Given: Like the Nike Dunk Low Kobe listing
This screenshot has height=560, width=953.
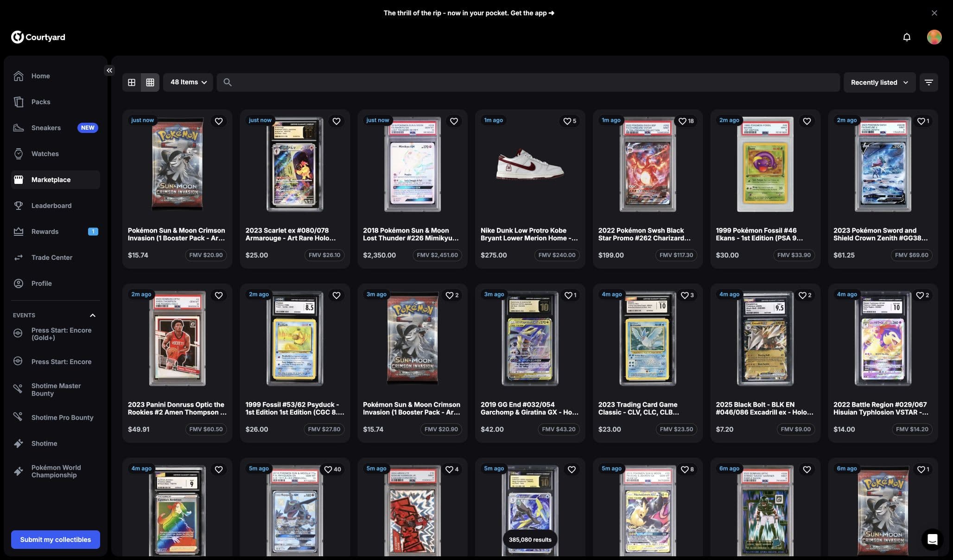Looking at the screenshot, I should coord(570,121).
